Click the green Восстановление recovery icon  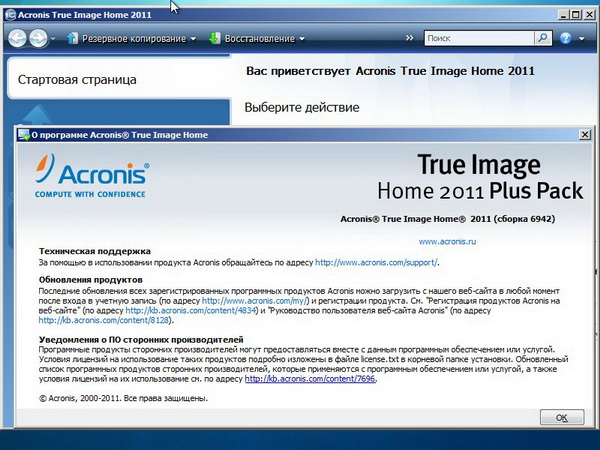[215, 38]
